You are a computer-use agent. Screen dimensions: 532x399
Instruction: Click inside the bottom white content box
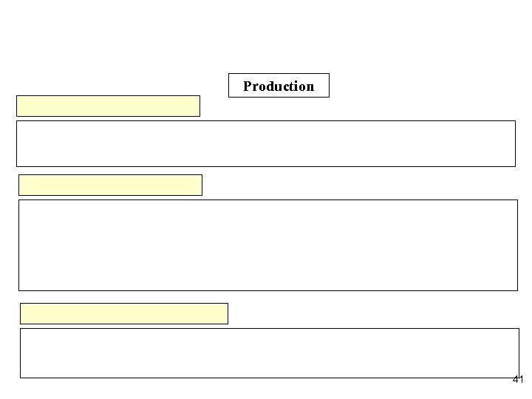pyautogui.click(x=269, y=353)
